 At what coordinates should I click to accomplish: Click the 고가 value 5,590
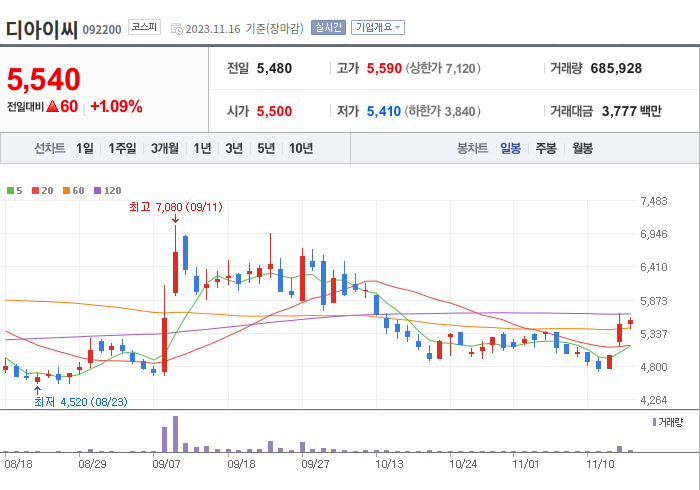pyautogui.click(x=384, y=68)
